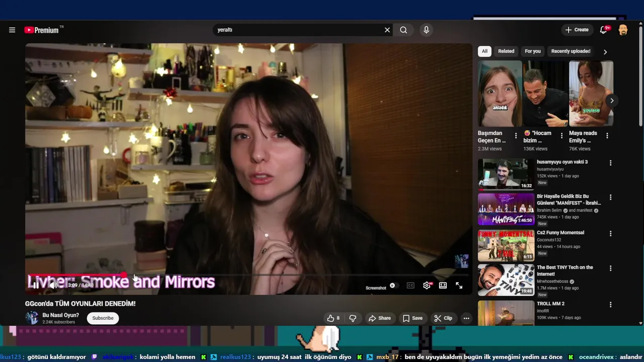The image size is (644, 362).
Task: Open options for Başımdan Geçen short
Action: point(516,136)
